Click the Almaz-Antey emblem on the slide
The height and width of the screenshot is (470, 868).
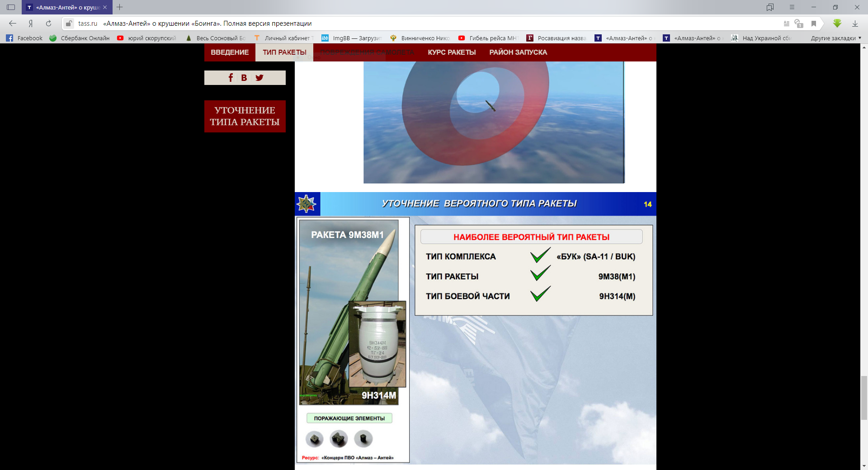pyautogui.click(x=307, y=204)
